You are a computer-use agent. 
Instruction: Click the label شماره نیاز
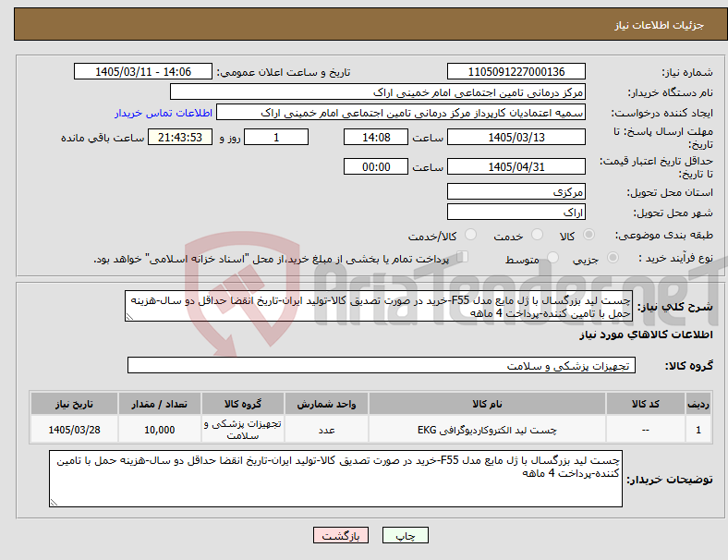click(687, 72)
